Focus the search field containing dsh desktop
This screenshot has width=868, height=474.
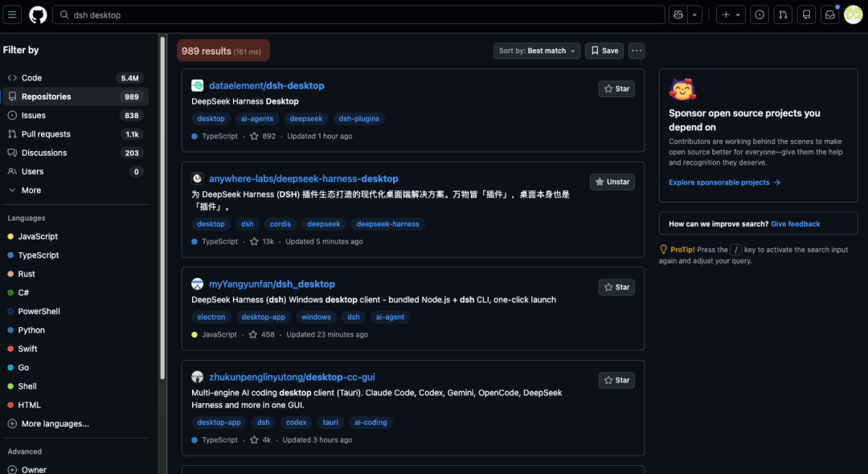click(x=358, y=15)
